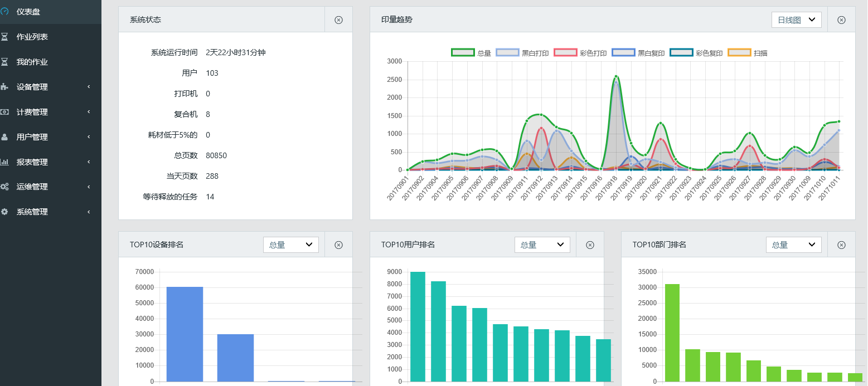868x386 pixels.
Task: Click the person icon next to 用户管理
Action: tap(4, 137)
